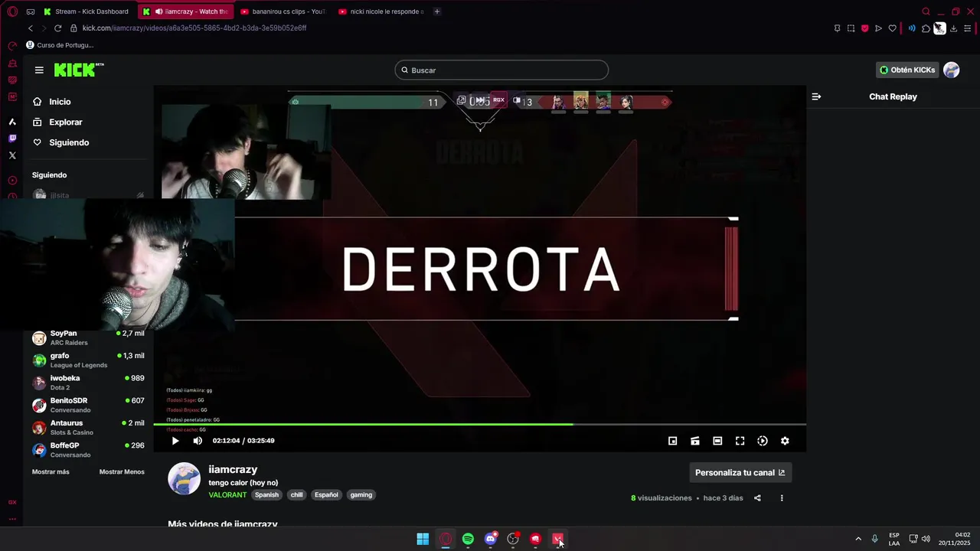Click the snapshot tool in the address bar
The height and width of the screenshot is (551, 980).
click(851, 28)
